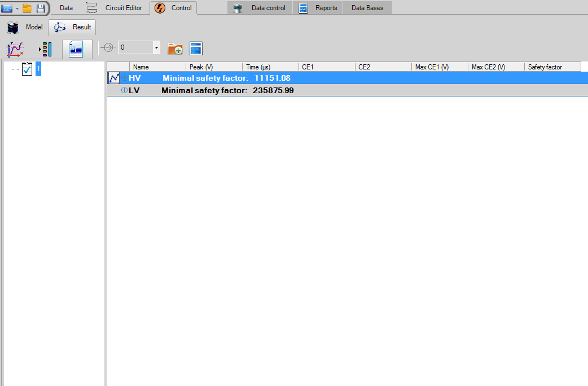Open the dropdown showing value 0

pyautogui.click(x=156, y=48)
